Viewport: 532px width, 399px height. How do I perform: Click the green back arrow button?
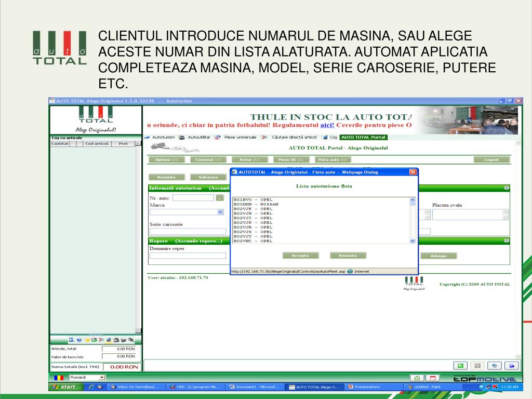click(x=460, y=366)
